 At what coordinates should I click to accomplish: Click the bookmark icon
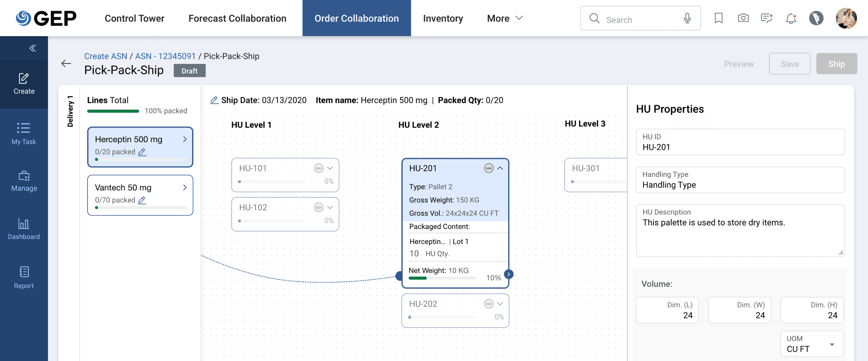[x=718, y=18]
